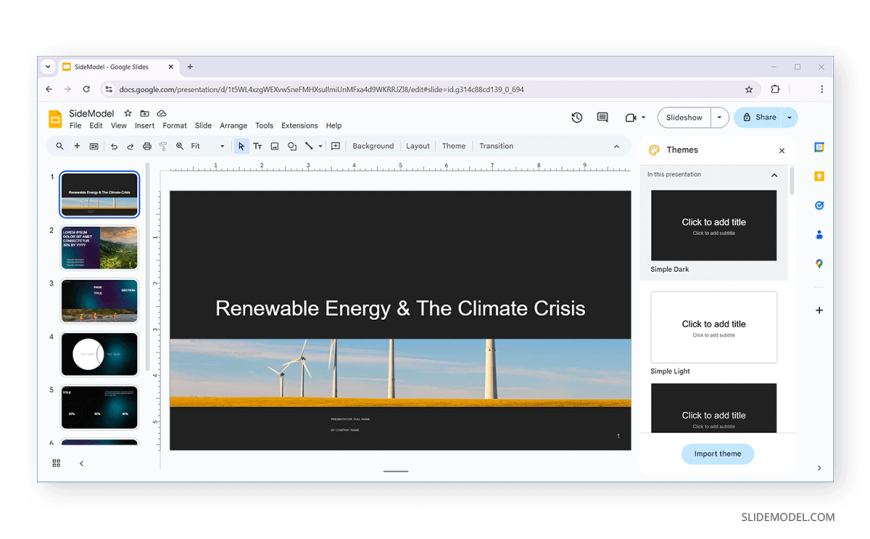870x539 pixels.
Task: Click the move to folder icon
Action: pyautogui.click(x=144, y=113)
